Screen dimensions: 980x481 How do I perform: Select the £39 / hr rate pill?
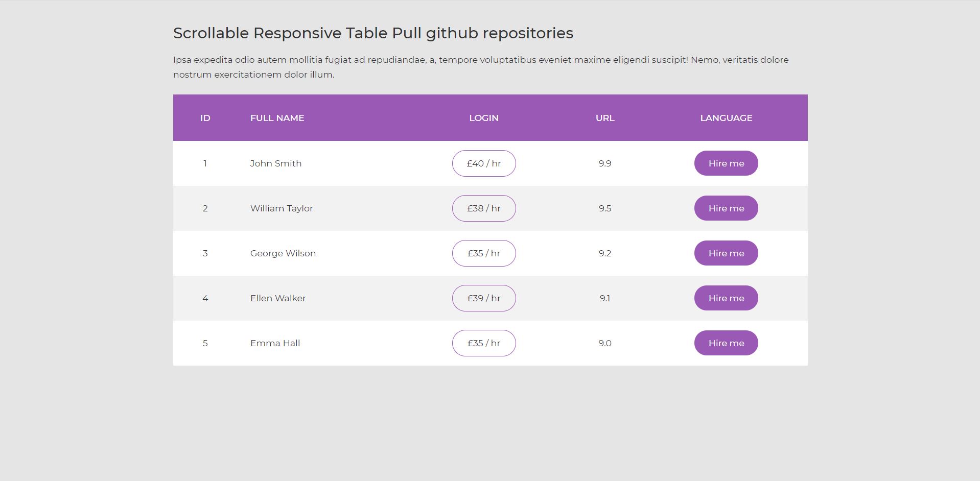(x=483, y=298)
